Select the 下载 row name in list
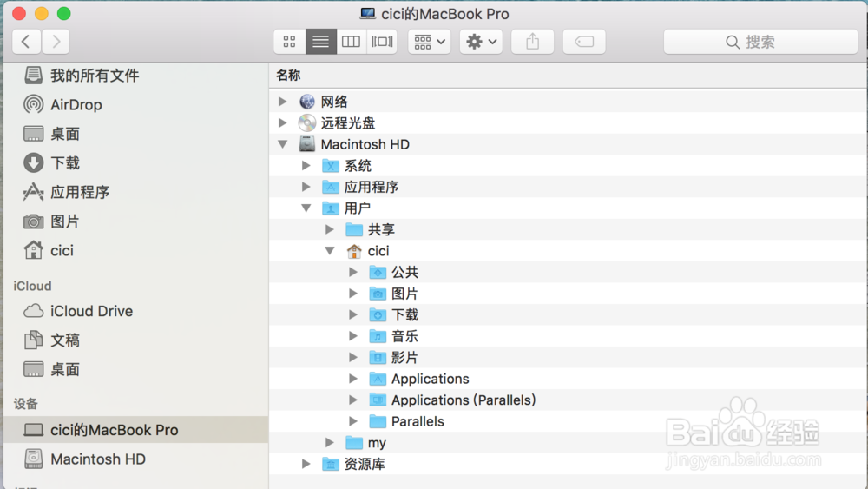 [x=404, y=314]
